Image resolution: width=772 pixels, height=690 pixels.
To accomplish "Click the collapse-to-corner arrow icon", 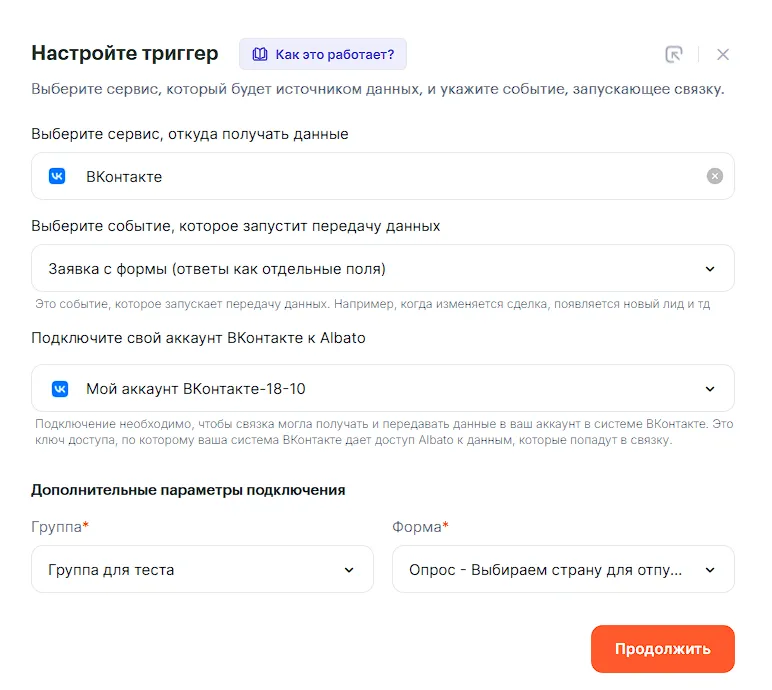I will 673,54.
